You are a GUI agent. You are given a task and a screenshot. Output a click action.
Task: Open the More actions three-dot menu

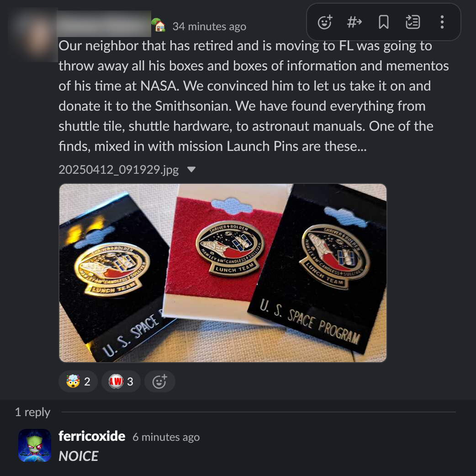(x=442, y=22)
